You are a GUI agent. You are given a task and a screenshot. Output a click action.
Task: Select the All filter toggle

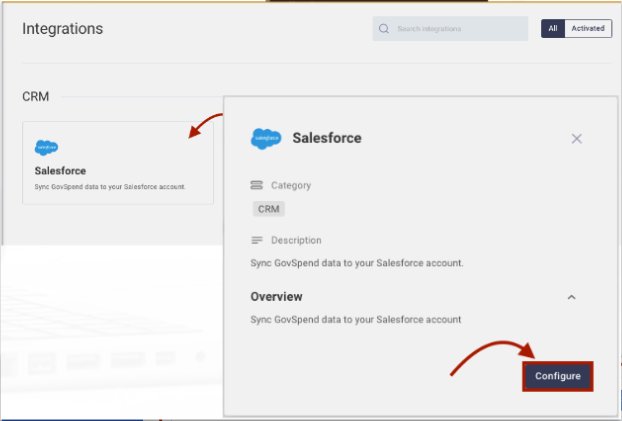click(553, 29)
